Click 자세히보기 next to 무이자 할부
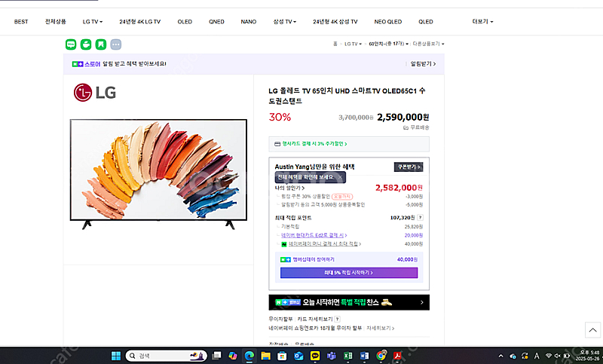 point(381,329)
